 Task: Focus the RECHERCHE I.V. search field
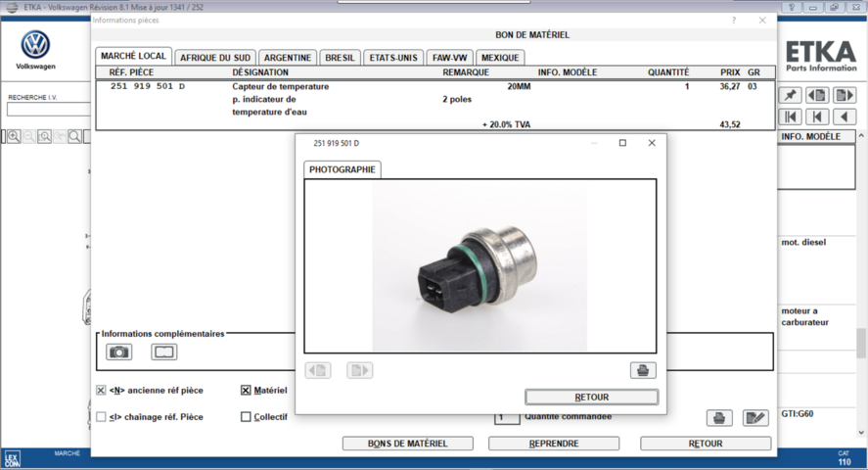(49, 110)
